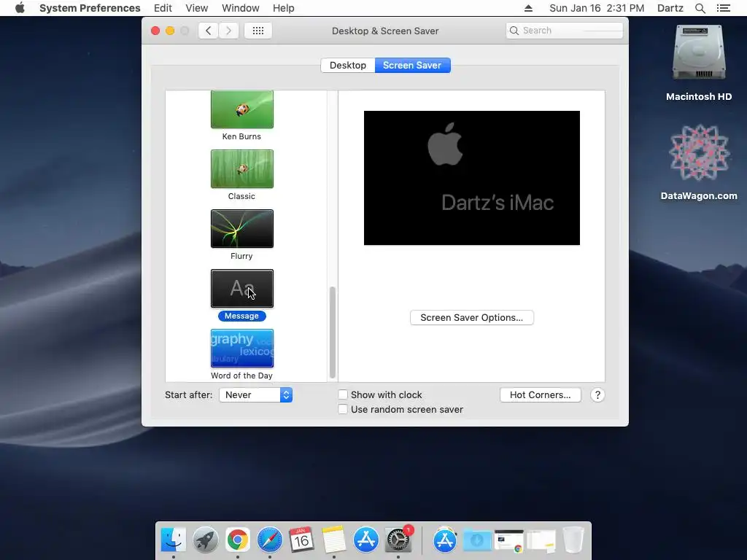
Task: Show all preferences grid button
Action: [x=258, y=31]
